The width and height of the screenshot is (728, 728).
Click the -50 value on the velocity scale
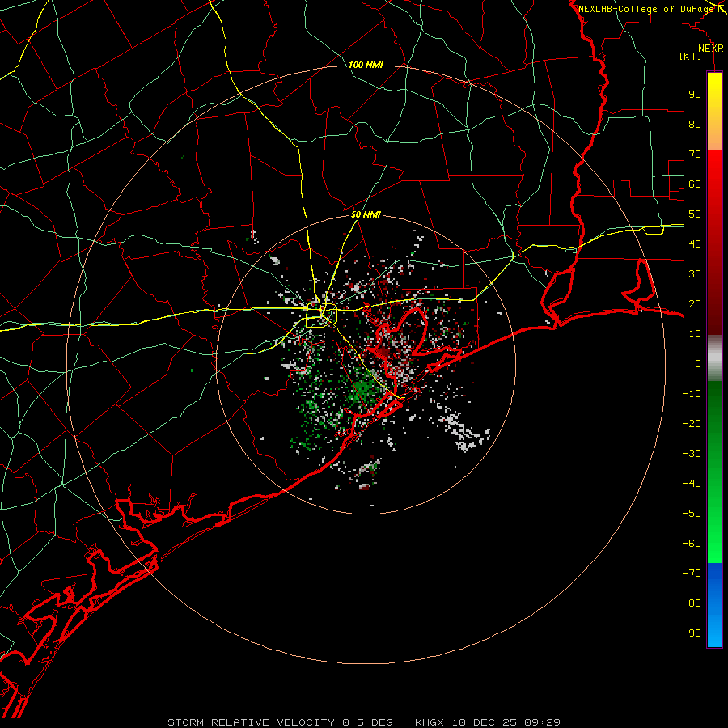692,514
